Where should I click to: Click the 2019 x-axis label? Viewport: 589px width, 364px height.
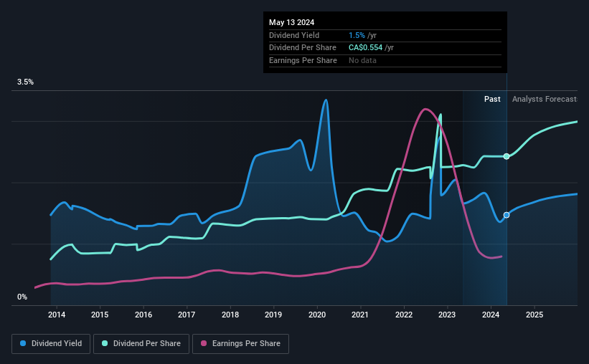(x=273, y=315)
